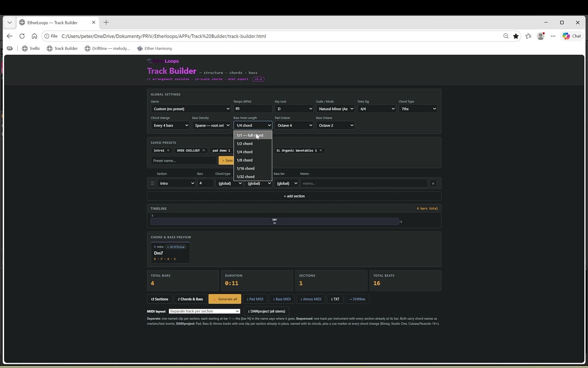This screenshot has width=588, height=368.
Task: Open the MIDI layout dropdown
Action: [x=204, y=311]
